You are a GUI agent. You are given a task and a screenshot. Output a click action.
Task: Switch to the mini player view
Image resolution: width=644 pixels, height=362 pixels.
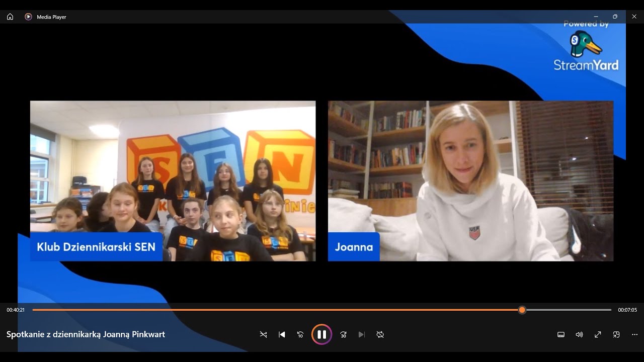click(x=616, y=334)
